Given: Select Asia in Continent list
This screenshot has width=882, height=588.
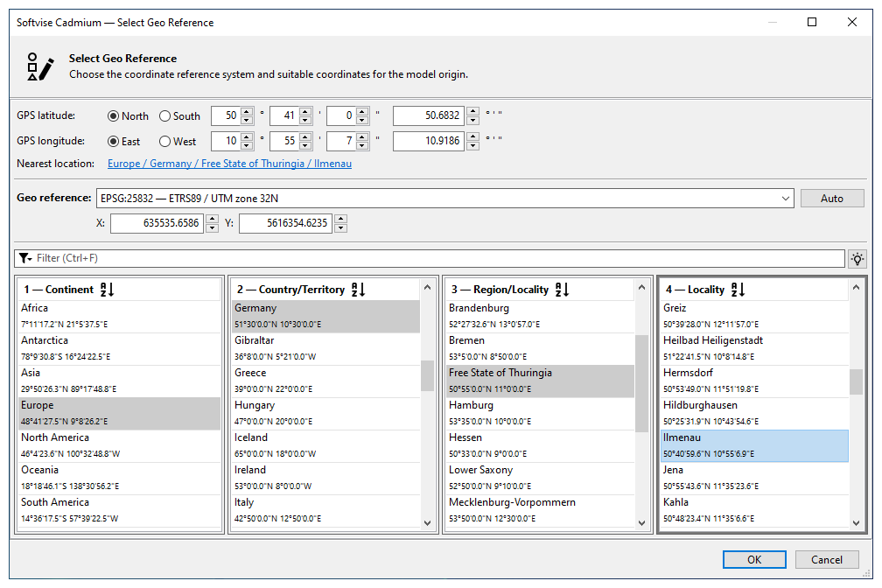Looking at the screenshot, I should click(119, 381).
